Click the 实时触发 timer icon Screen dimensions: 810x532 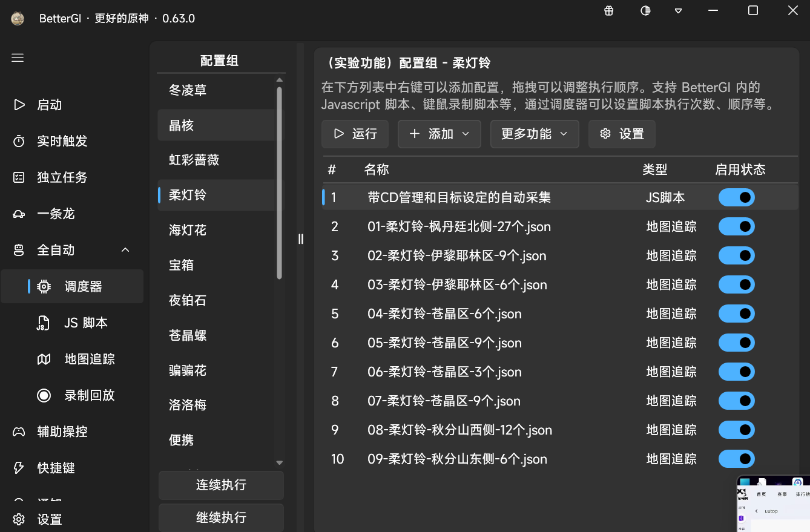[x=19, y=141]
